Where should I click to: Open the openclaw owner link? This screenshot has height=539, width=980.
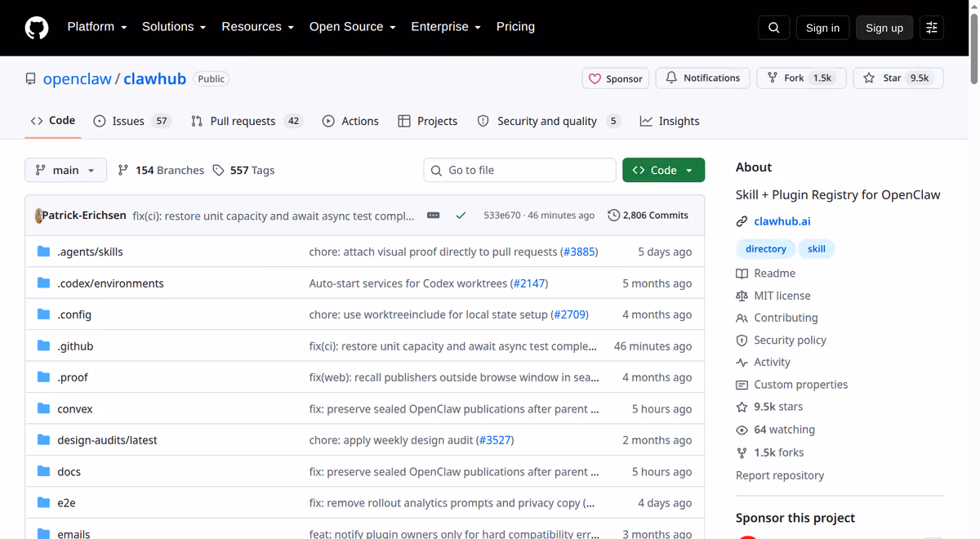[77, 79]
